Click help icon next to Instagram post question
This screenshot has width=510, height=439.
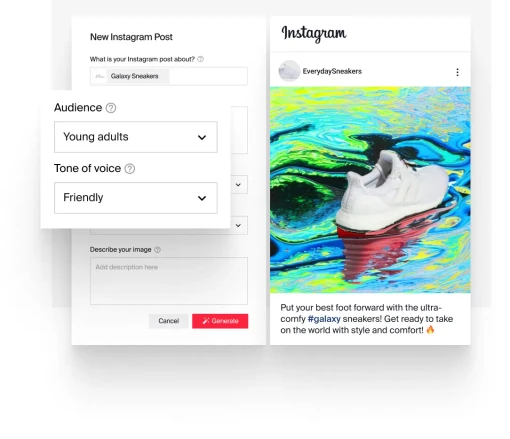pyautogui.click(x=200, y=59)
